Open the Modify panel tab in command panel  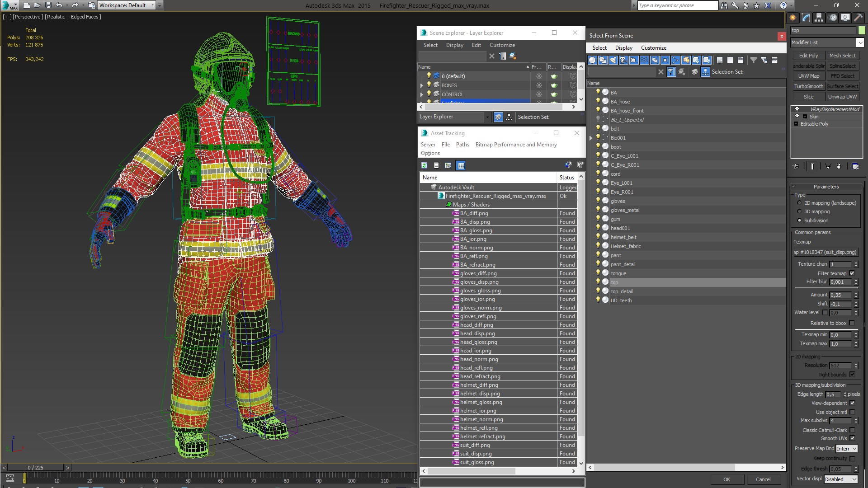pyautogui.click(x=806, y=18)
